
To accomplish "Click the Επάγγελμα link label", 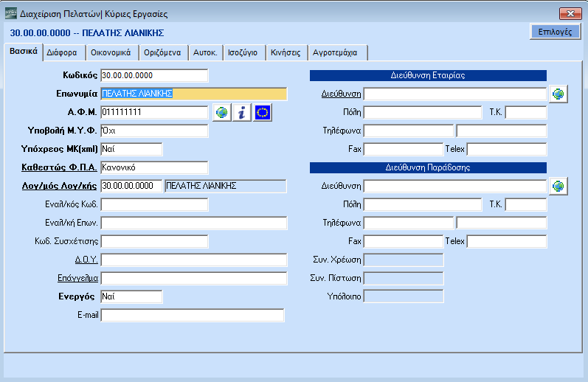I will [x=77, y=278].
